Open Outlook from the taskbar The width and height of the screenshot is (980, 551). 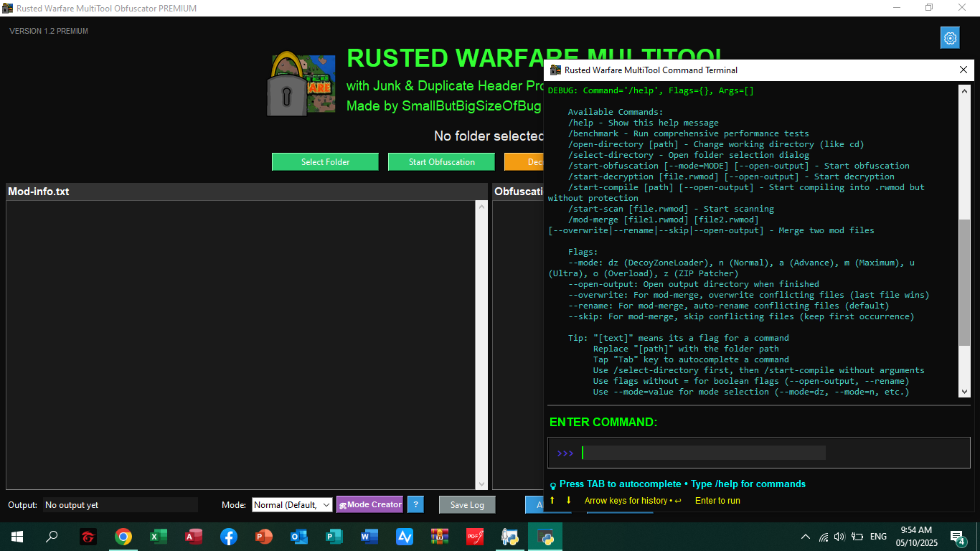(x=299, y=536)
